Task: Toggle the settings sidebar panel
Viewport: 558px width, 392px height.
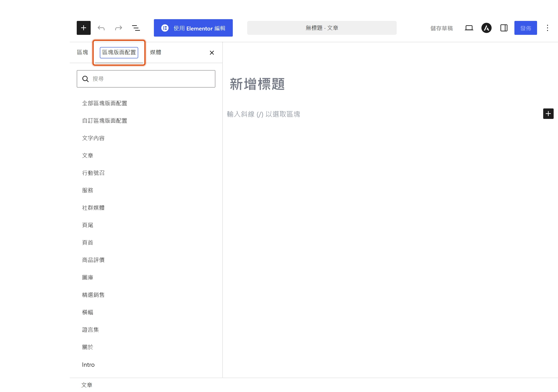Action: (504, 28)
